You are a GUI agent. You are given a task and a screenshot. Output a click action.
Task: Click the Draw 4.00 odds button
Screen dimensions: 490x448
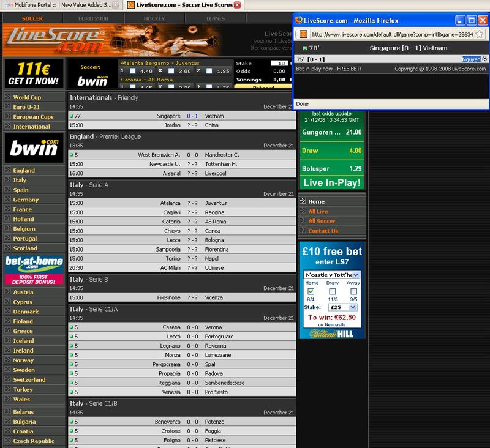click(332, 151)
